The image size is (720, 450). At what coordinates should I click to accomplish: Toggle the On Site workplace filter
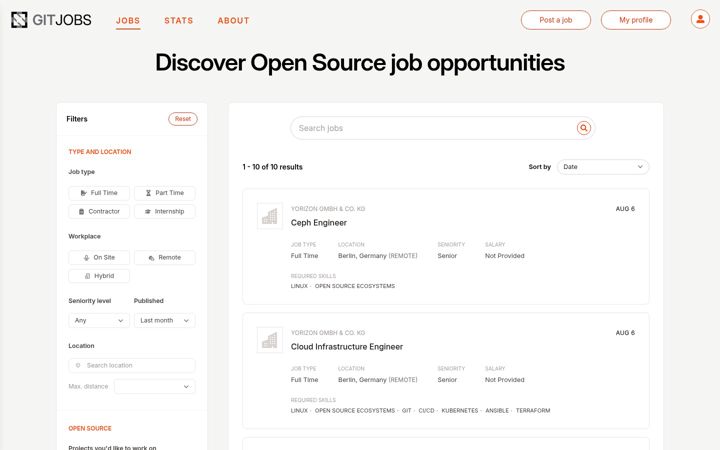click(x=99, y=257)
